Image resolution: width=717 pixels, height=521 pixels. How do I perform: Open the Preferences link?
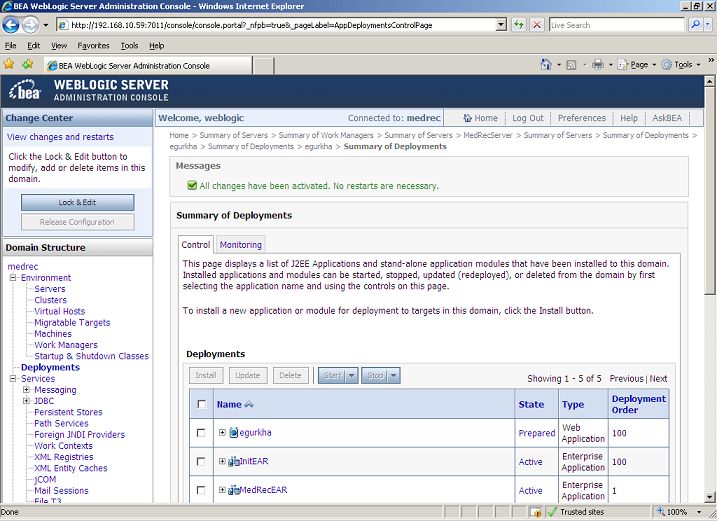[582, 118]
